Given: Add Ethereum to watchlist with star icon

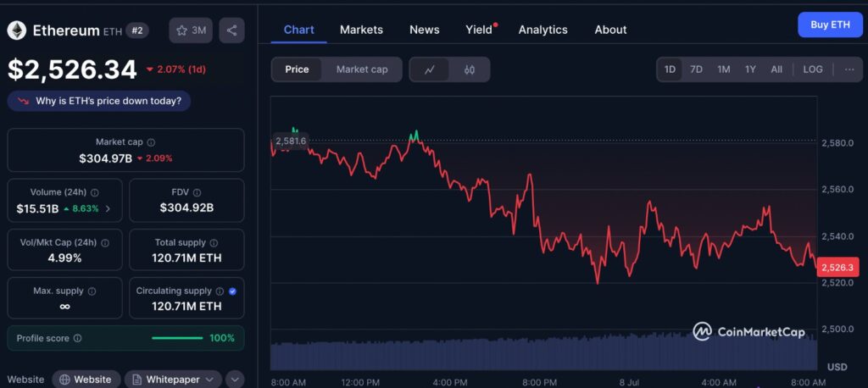Looking at the screenshot, I should (x=191, y=30).
